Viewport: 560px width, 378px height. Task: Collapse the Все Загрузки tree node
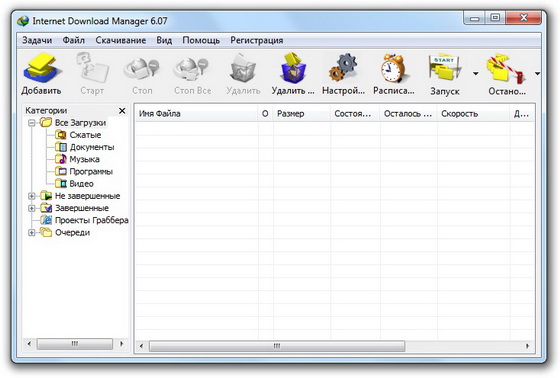(31, 123)
